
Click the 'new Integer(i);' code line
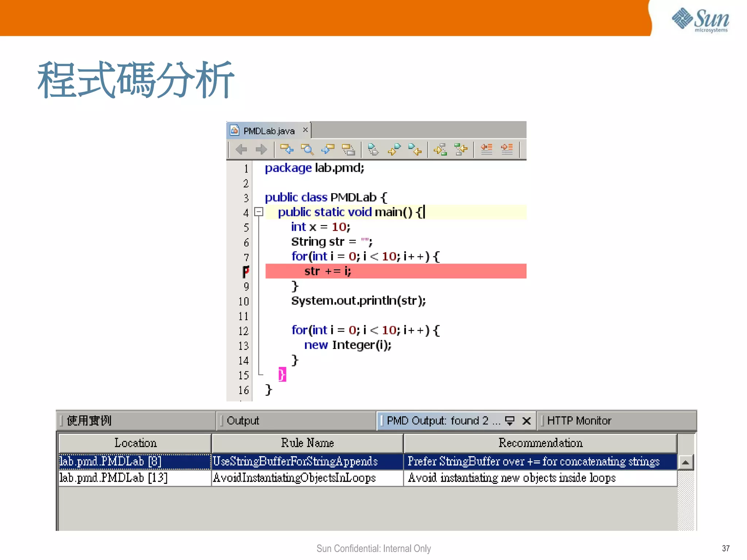click(348, 345)
